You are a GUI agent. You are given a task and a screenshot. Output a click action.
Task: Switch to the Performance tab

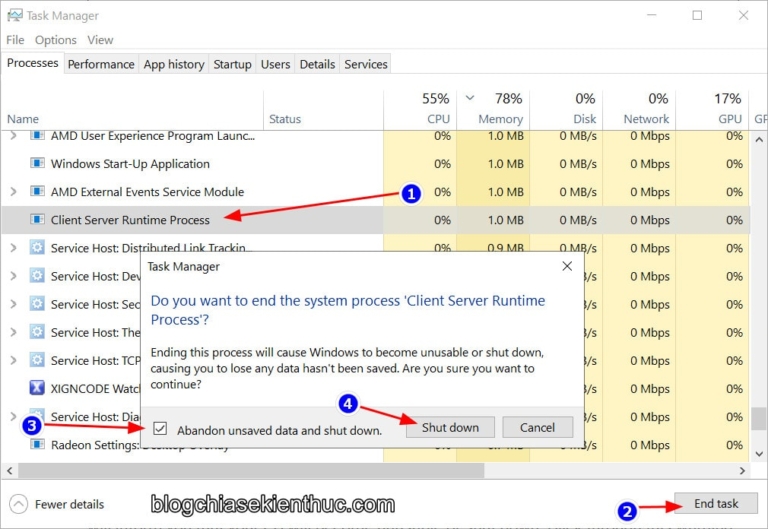click(100, 64)
